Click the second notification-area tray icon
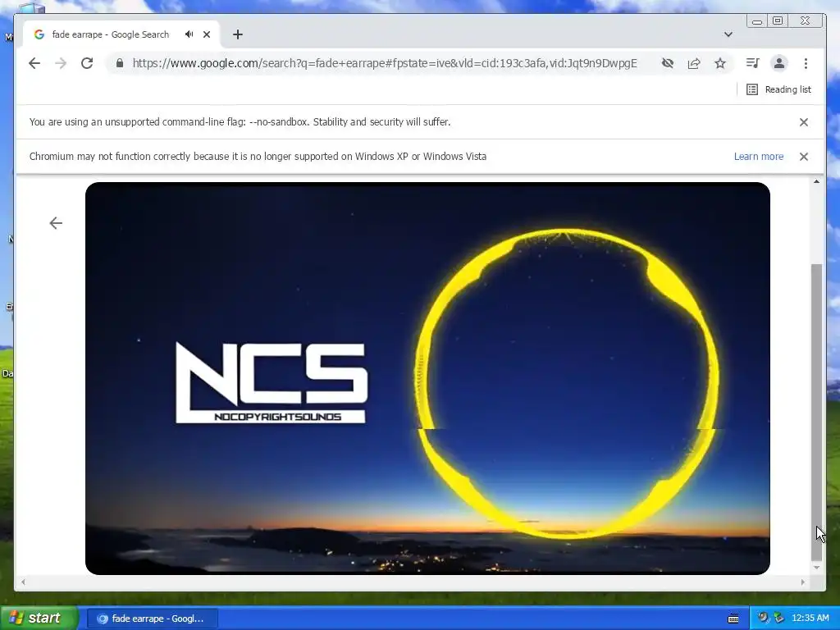Viewport: 840px width, 630px height. tap(779, 619)
